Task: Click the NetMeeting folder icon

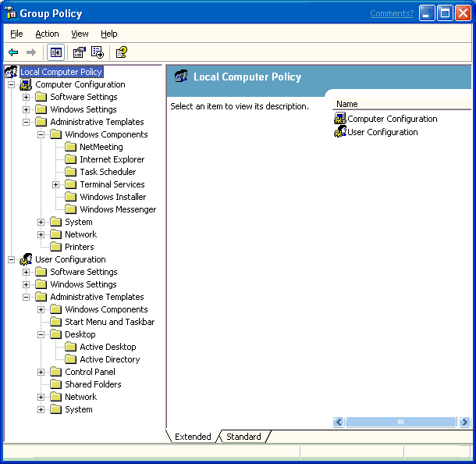Action: (70, 147)
